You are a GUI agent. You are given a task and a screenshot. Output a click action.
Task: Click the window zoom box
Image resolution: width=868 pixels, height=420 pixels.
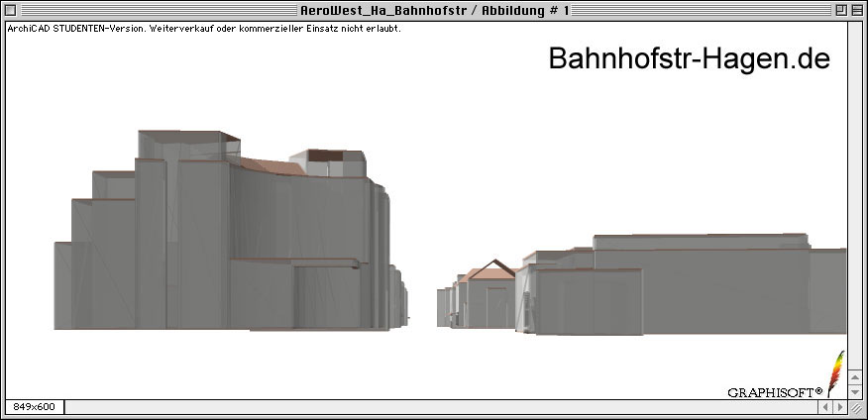pyautogui.click(x=839, y=10)
